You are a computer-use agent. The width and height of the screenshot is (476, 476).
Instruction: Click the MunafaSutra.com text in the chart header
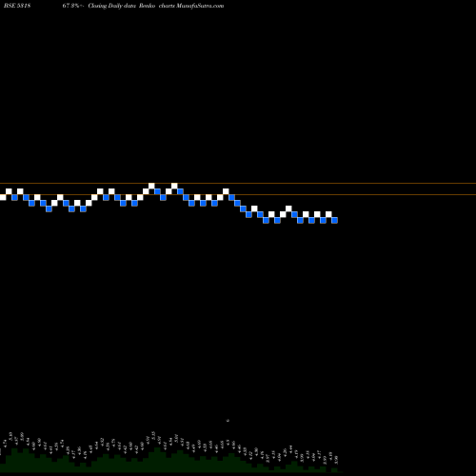pos(200,6)
